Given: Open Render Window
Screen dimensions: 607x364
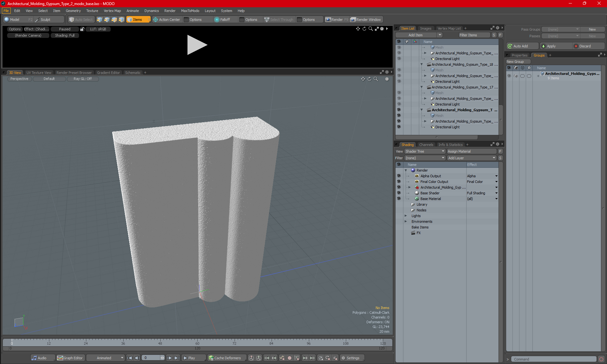Looking at the screenshot, I should click(x=366, y=20).
